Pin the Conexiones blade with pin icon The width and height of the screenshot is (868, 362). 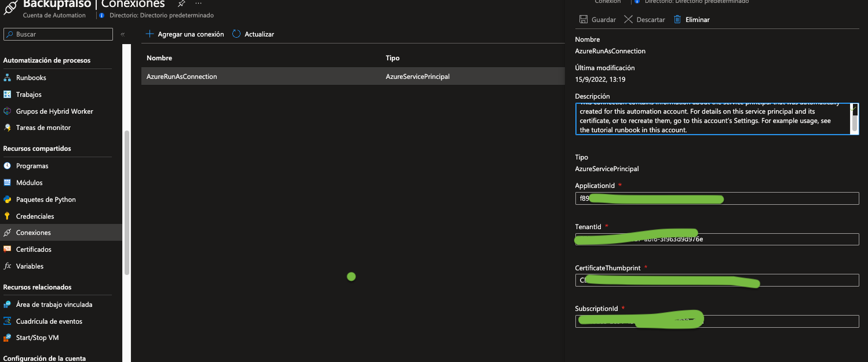click(181, 3)
